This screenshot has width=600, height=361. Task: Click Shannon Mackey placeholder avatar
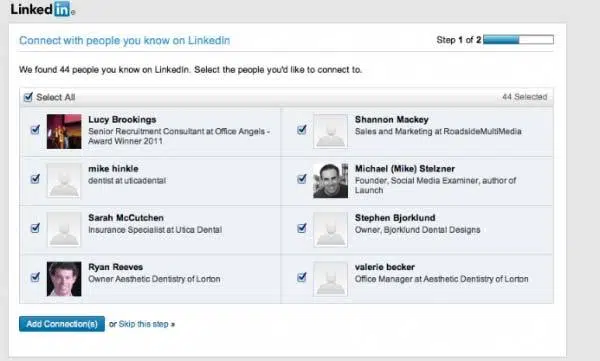331,131
